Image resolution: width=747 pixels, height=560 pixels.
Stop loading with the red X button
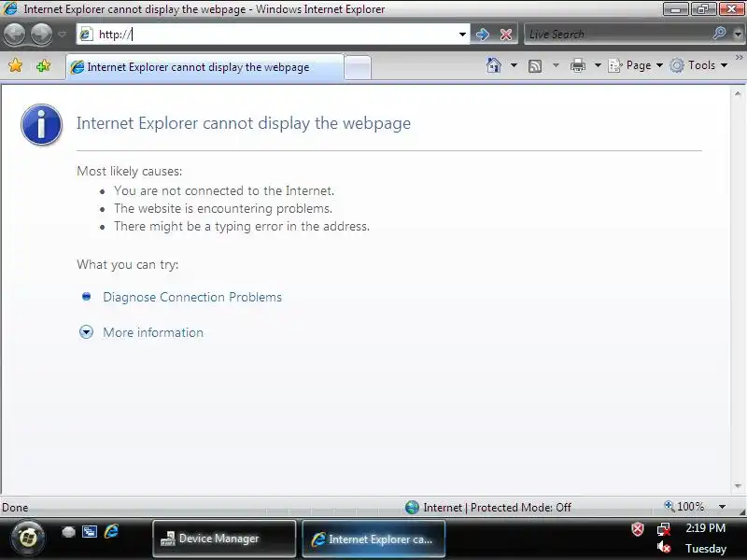coord(506,35)
